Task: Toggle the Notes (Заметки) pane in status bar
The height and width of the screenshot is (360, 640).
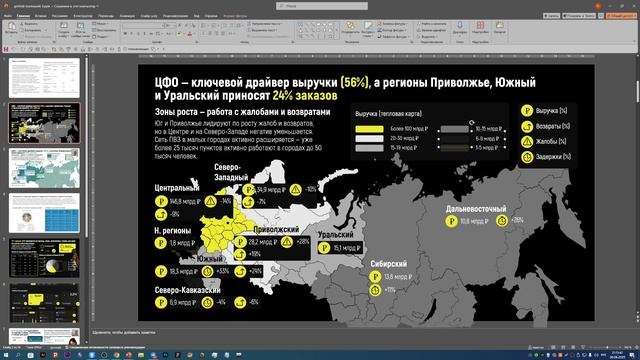Action: point(536,347)
